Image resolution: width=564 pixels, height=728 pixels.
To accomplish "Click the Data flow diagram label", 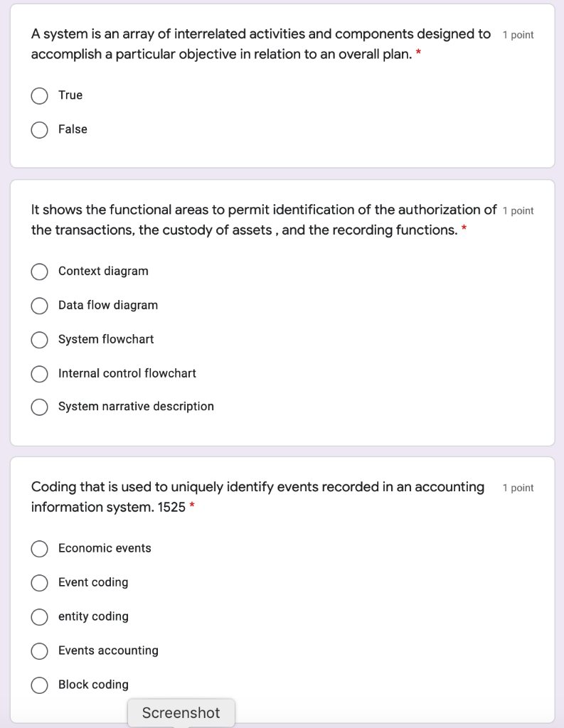I will pos(108,305).
